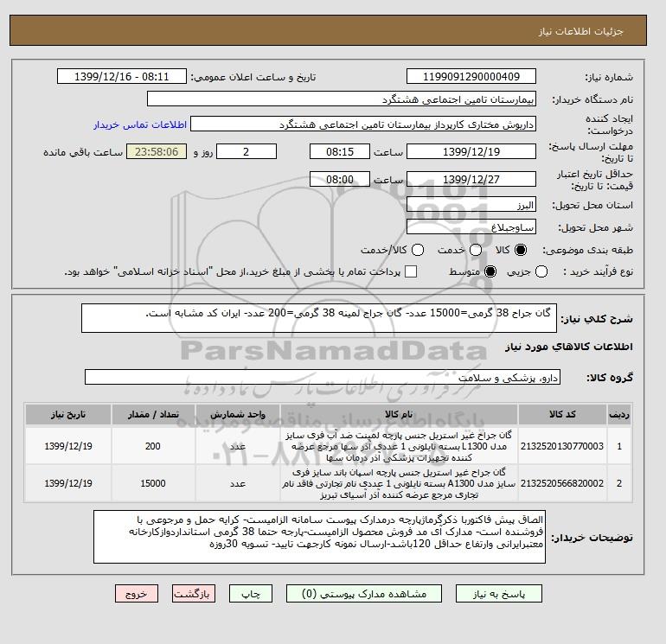
Task: Select the جزیی purchase type radio
Action: point(541,271)
